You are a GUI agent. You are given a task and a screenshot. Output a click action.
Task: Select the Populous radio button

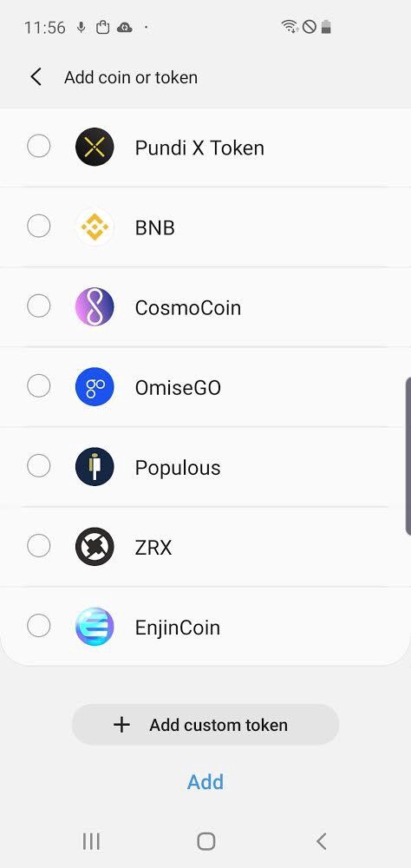pyautogui.click(x=39, y=465)
